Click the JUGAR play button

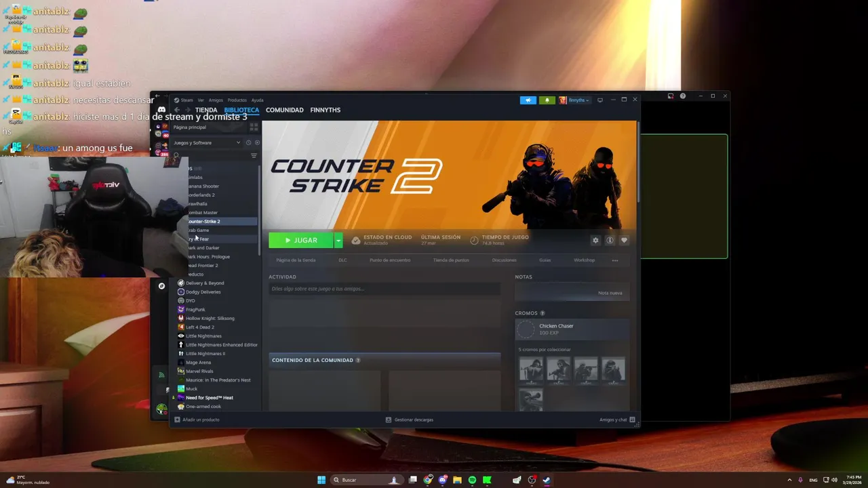pos(301,241)
